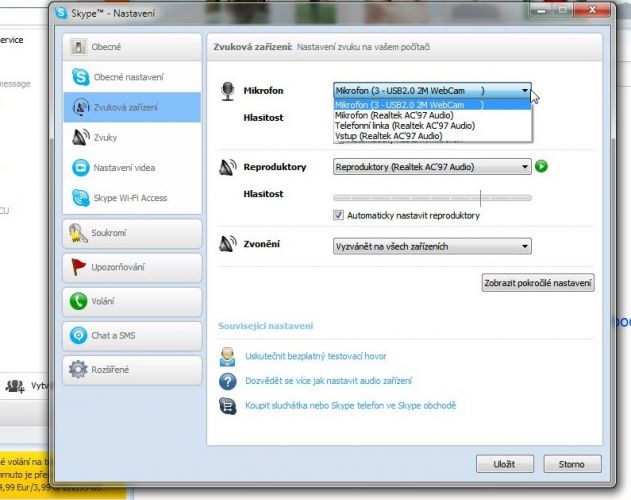Image resolution: width=631 pixels, height=500 pixels.
Task: Choose Telefonní linka (Realtek AC'97 Audio) option
Action: (432, 126)
